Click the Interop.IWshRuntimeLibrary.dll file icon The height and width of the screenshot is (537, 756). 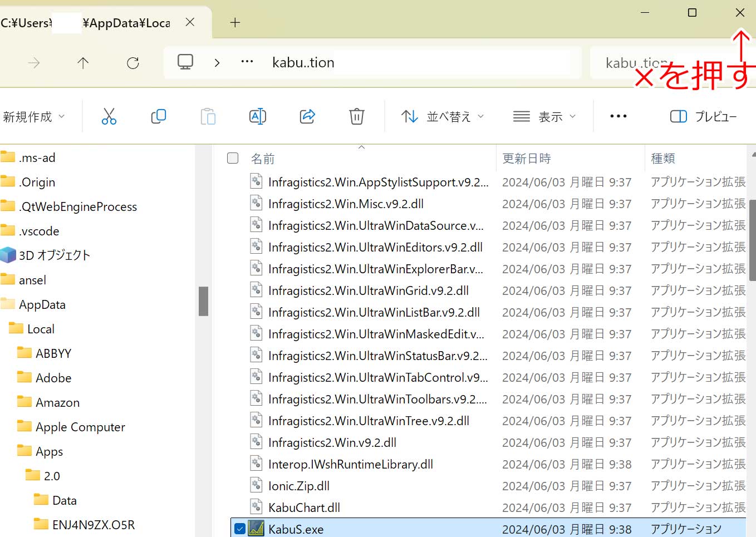[x=256, y=463]
